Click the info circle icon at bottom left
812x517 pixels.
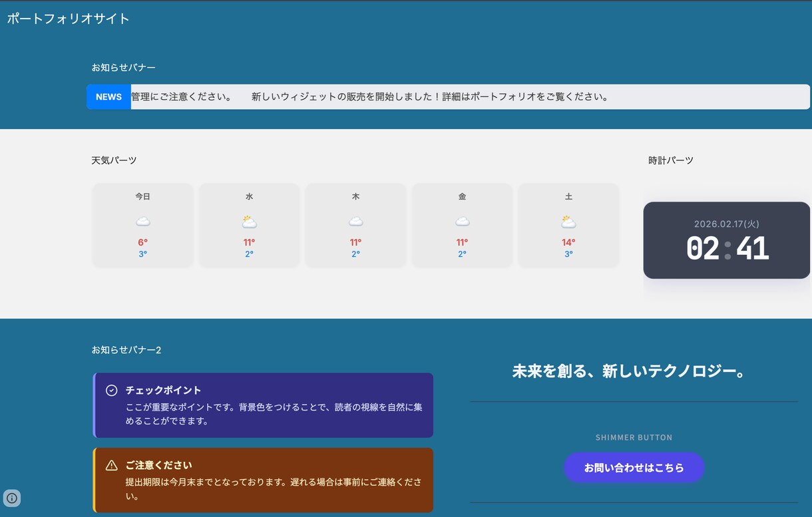[x=12, y=498]
